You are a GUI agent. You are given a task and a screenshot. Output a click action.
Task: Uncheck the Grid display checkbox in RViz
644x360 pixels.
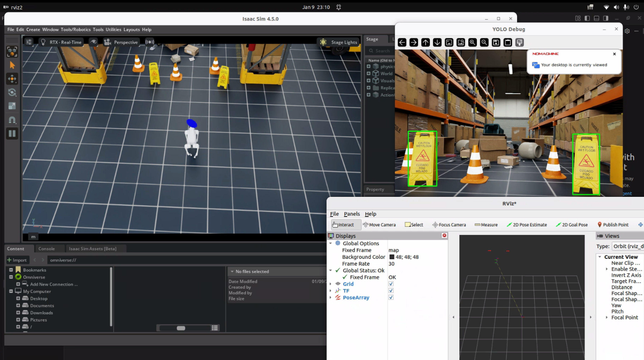tap(391, 284)
